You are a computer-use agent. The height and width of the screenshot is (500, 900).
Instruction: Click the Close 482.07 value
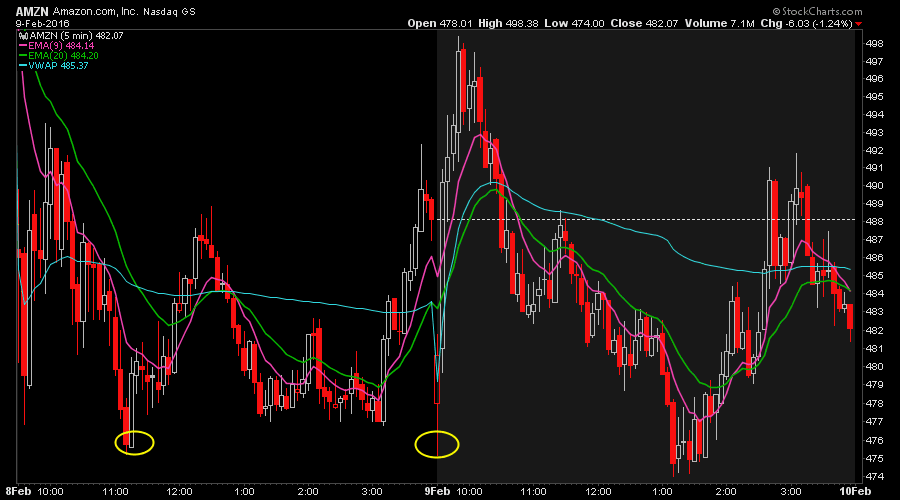[x=644, y=24]
